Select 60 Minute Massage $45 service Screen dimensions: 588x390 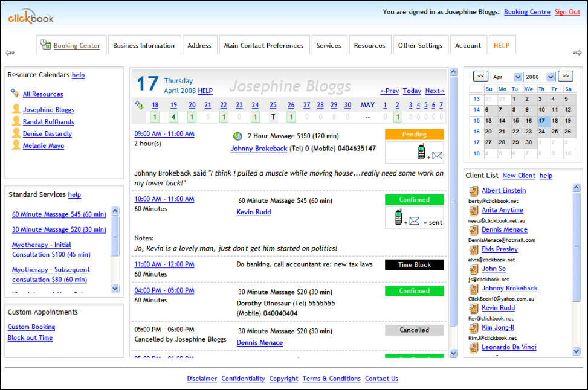point(59,214)
